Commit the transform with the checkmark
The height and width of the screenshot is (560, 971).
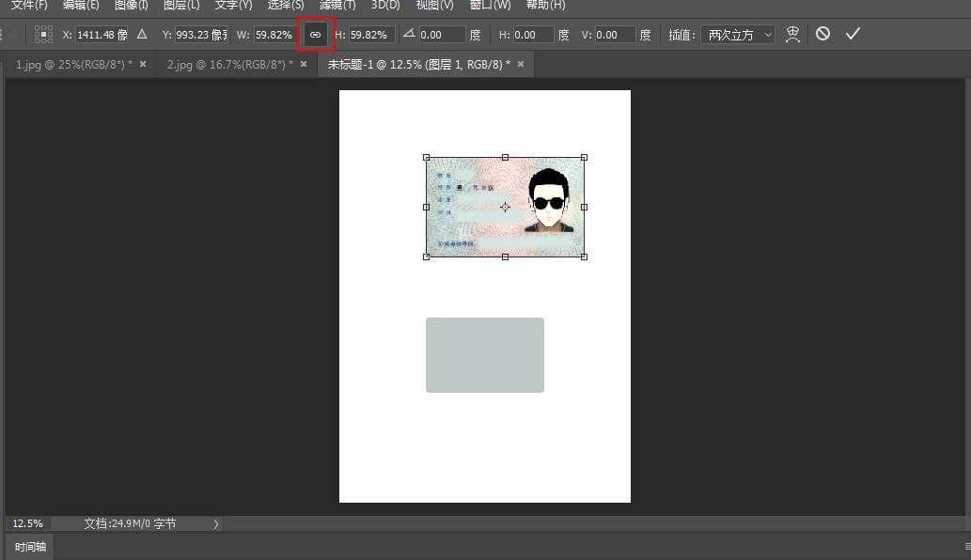(x=853, y=34)
